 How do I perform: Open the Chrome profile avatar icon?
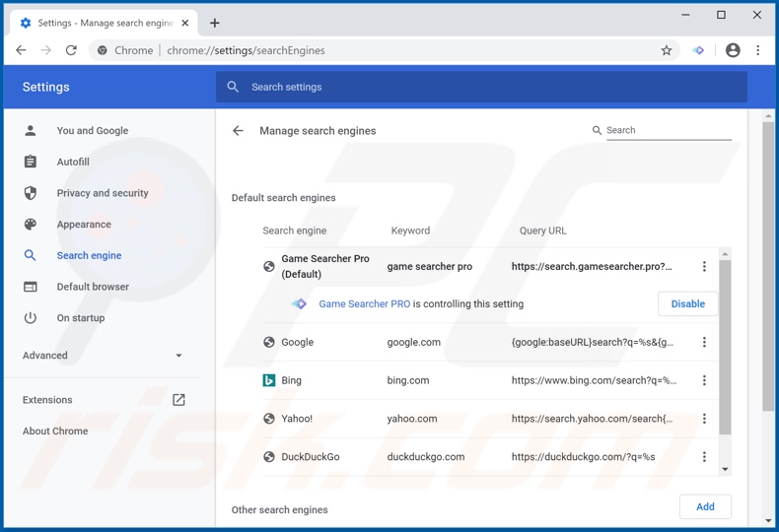point(733,50)
